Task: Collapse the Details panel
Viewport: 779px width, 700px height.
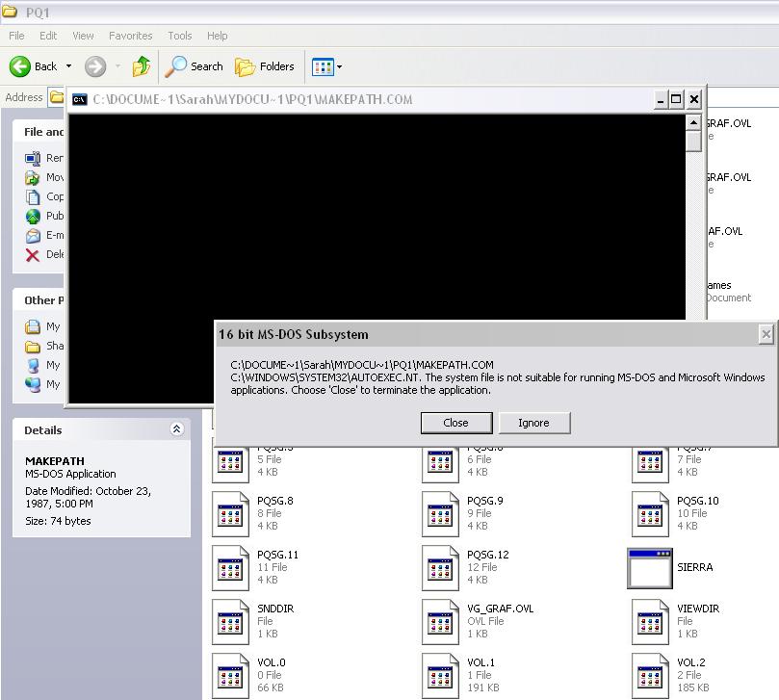Action: pos(176,429)
